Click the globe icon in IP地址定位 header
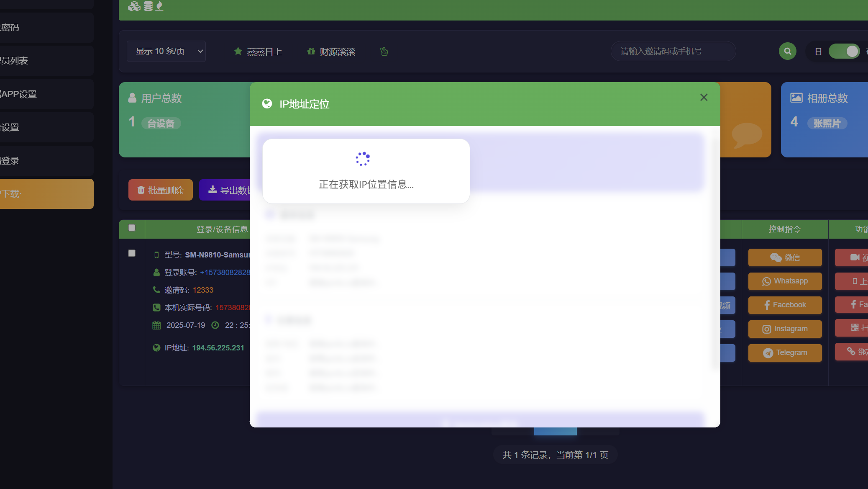Screen dimensions: 868x489 point(267,104)
